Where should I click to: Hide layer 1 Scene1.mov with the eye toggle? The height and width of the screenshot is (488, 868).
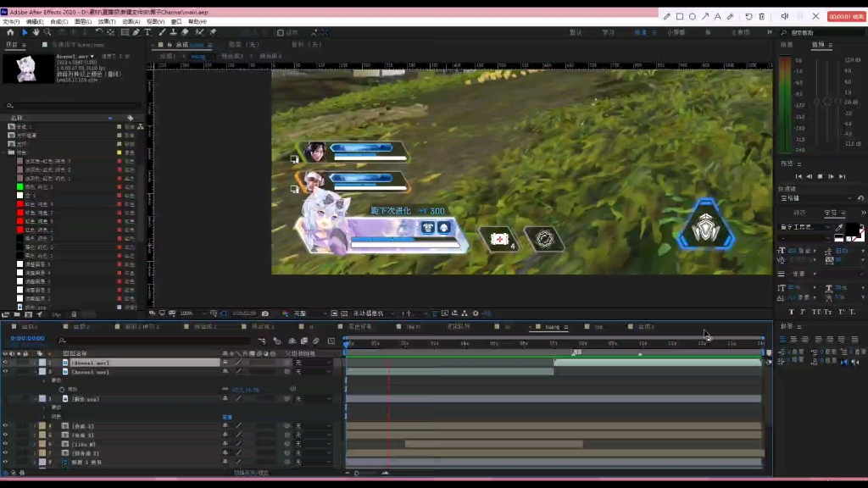[5, 363]
